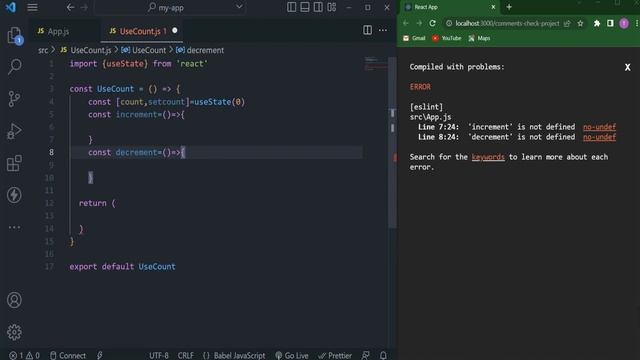Select the React App browser tab

click(450, 7)
